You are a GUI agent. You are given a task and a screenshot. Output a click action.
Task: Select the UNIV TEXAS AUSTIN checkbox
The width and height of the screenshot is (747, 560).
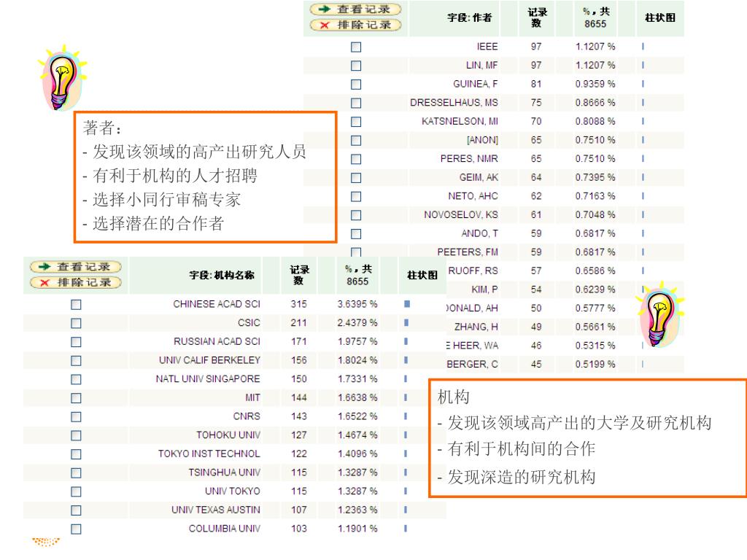76,510
